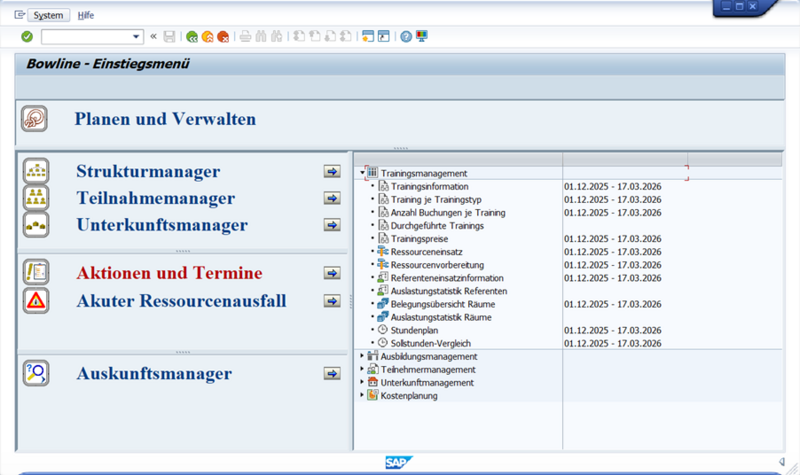The width and height of the screenshot is (800, 475).
Task: Expand the Kostenplanung node
Action: pos(362,395)
